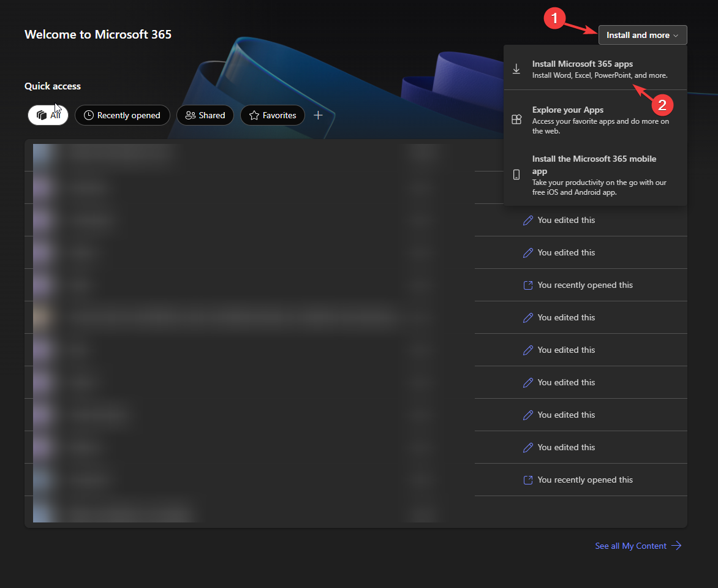The image size is (718, 588).
Task: Open See all My Content link
Action: click(638, 546)
